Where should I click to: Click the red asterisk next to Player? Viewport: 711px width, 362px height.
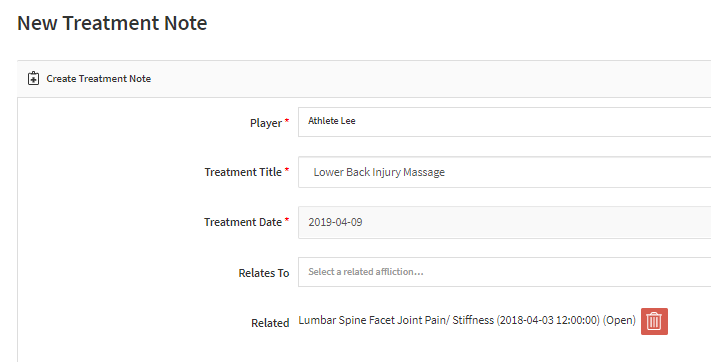(x=287, y=121)
